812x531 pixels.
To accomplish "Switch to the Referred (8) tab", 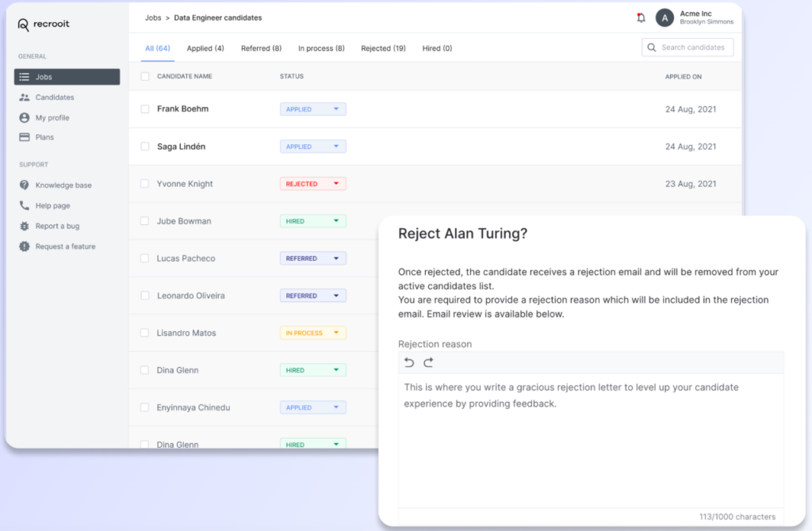I will [x=261, y=48].
